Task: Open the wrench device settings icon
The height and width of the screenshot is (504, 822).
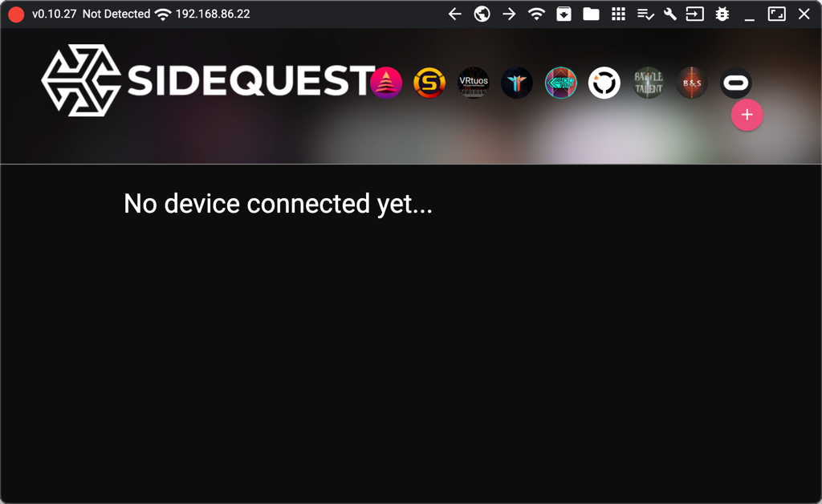Action: (x=670, y=14)
